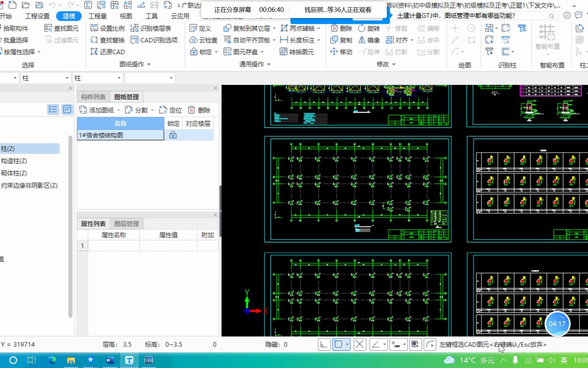Image resolution: width=588 pixels, height=368 pixels.
Task: Open 分割 dropdown in drawing management
Action: 152,110
